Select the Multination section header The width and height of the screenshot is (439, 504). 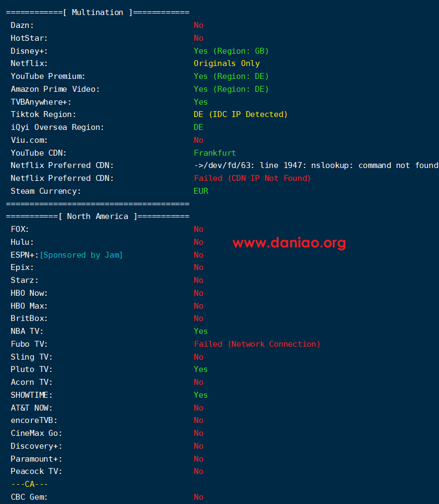(x=98, y=12)
